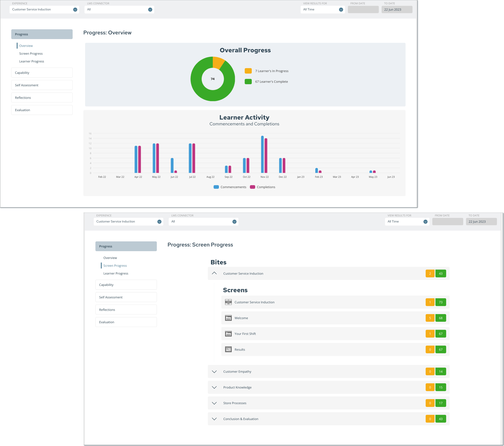The height and width of the screenshot is (446, 504).
Task: Collapse the Customer Service Induction bite chevron
Action: [x=214, y=273]
